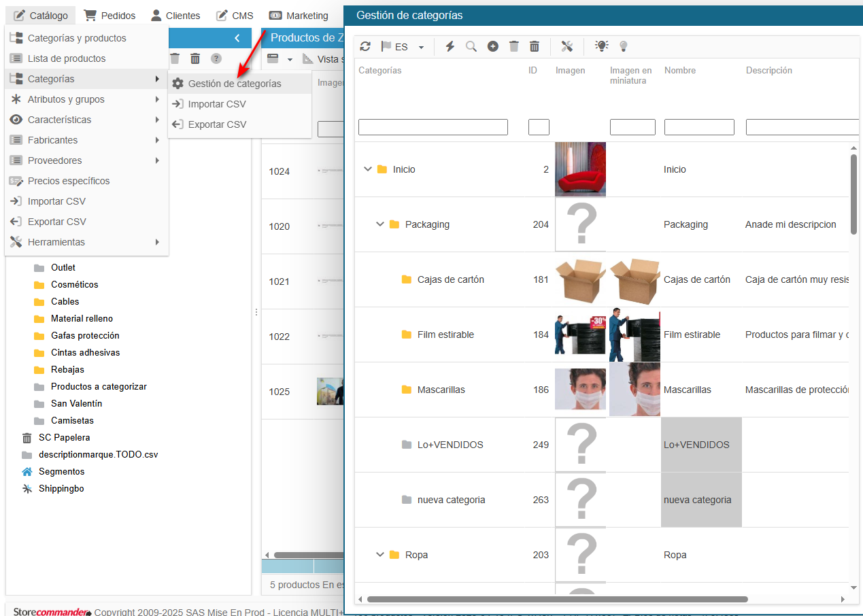Click the magnifier search icon in toolbar
This screenshot has height=616, width=863.
click(471, 46)
